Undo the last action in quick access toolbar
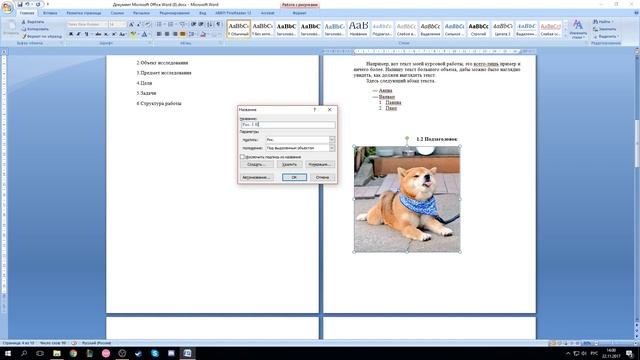The image size is (640, 360). pos(27,4)
